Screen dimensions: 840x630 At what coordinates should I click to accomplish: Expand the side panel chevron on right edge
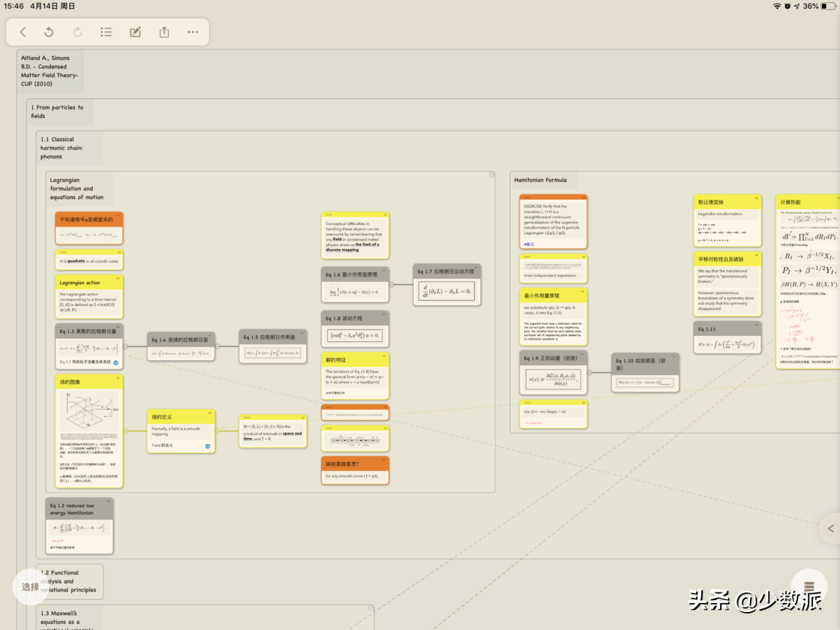[830, 528]
